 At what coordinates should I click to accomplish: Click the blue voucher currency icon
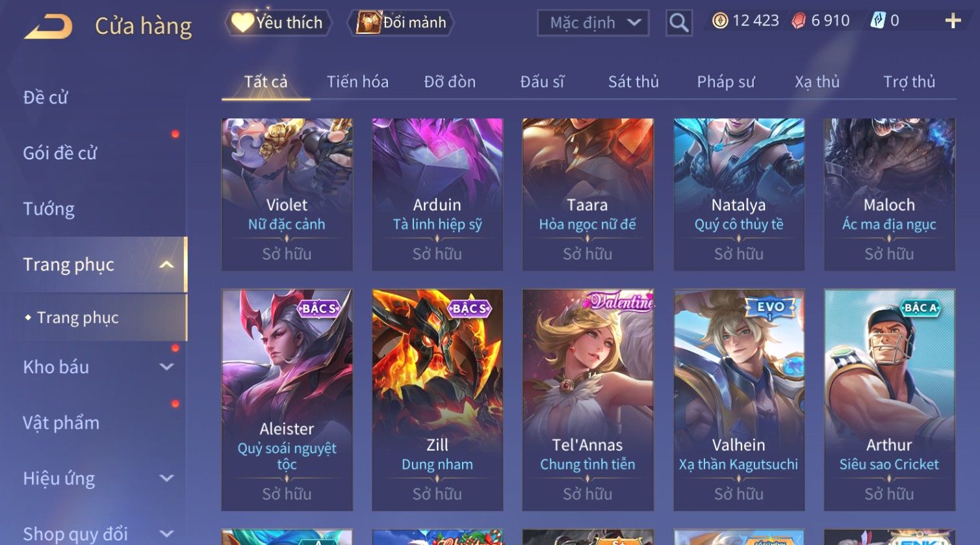pyautogui.click(x=877, y=21)
